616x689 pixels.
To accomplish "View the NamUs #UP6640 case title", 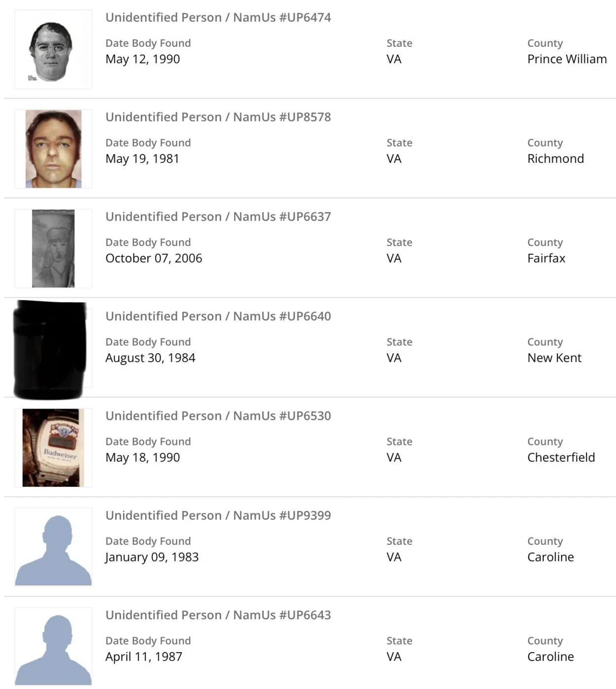I will [218, 316].
